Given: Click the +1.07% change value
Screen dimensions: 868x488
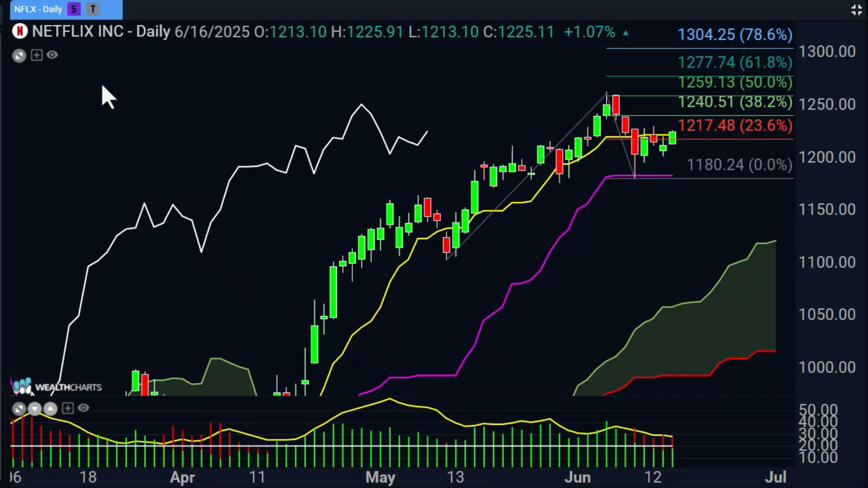Looking at the screenshot, I should tap(590, 32).
